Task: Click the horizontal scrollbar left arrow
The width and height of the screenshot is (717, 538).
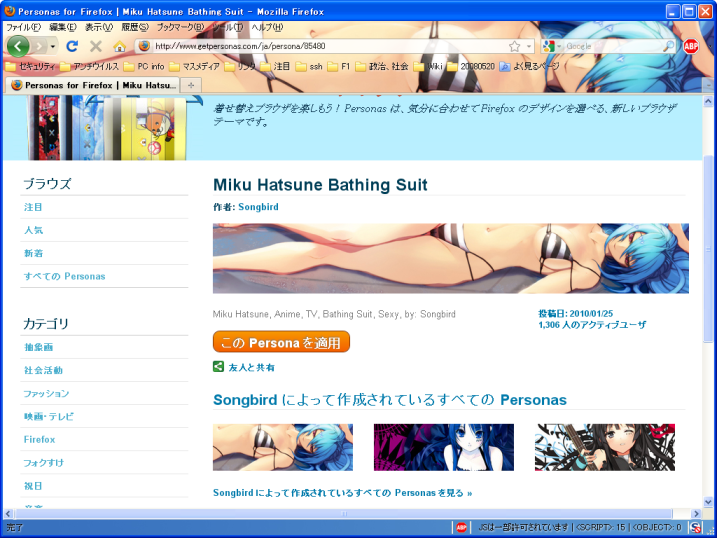Action: [8, 514]
